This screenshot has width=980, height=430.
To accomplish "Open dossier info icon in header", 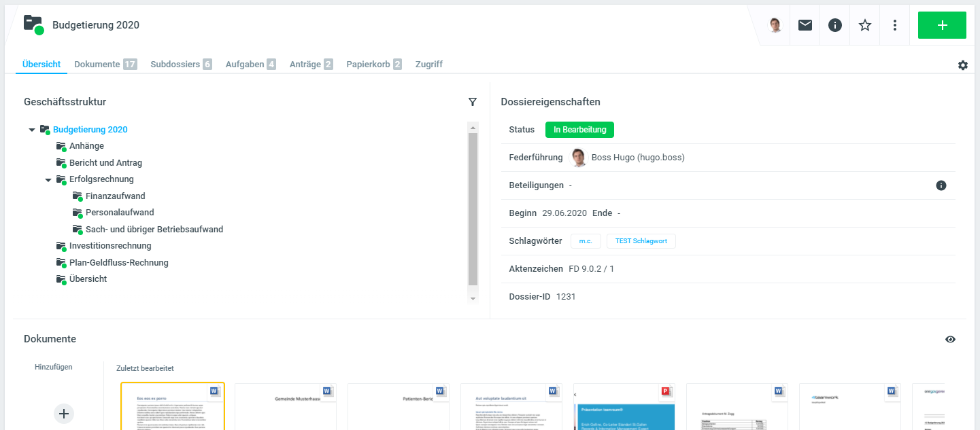I will pos(835,25).
